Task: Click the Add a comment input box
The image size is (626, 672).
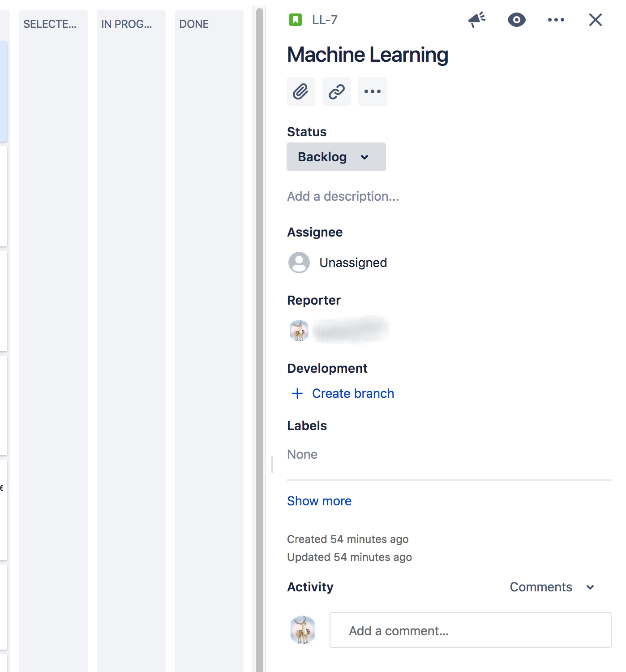Action: (x=471, y=630)
